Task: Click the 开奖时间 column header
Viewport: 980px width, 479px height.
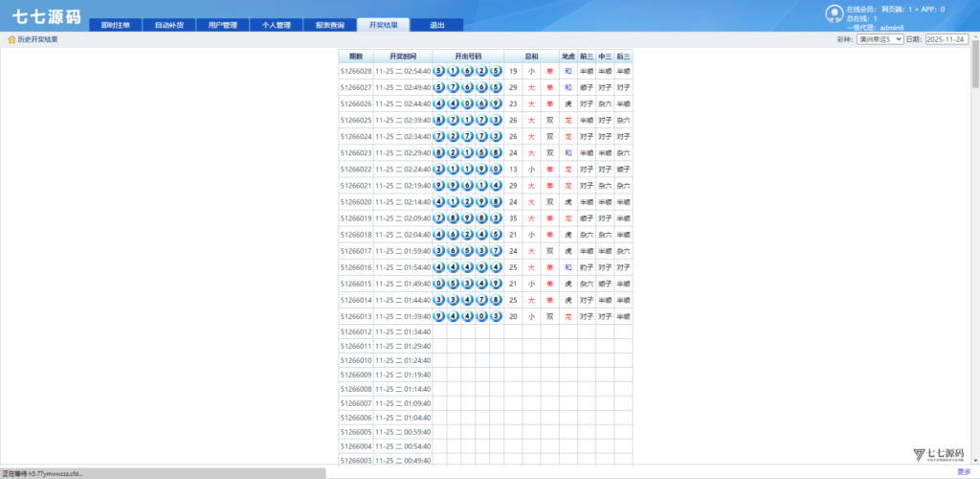Action: [x=403, y=57]
